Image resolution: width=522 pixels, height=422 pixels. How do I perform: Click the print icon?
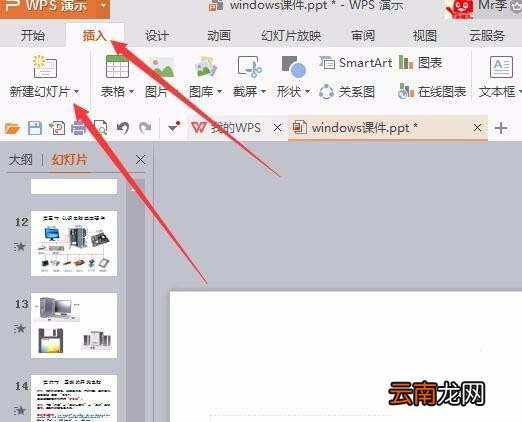click(78, 128)
